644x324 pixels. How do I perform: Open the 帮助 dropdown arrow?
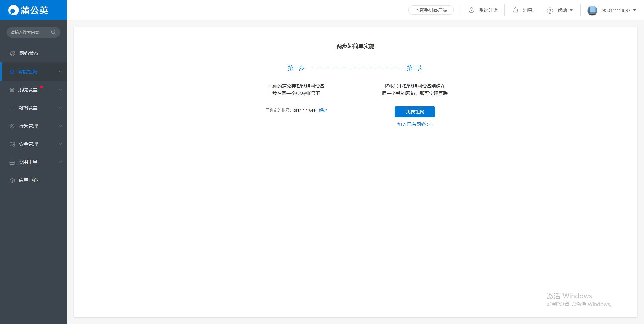click(x=571, y=10)
